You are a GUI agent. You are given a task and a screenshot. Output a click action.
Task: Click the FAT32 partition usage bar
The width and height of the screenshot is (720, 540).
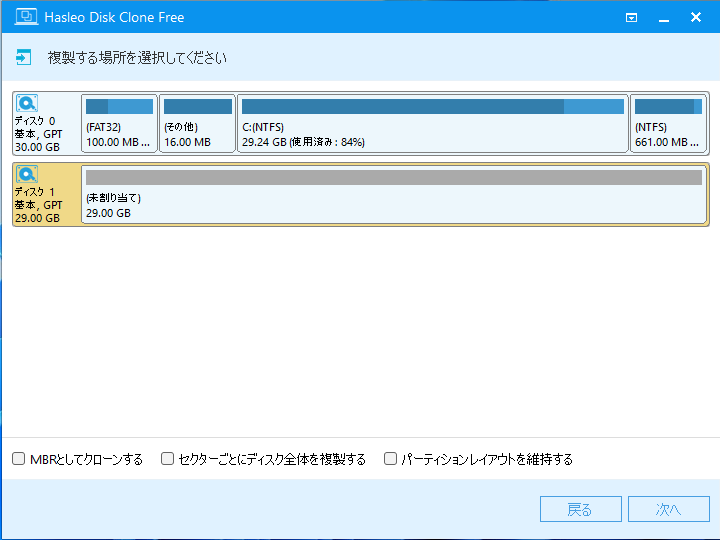(119, 106)
